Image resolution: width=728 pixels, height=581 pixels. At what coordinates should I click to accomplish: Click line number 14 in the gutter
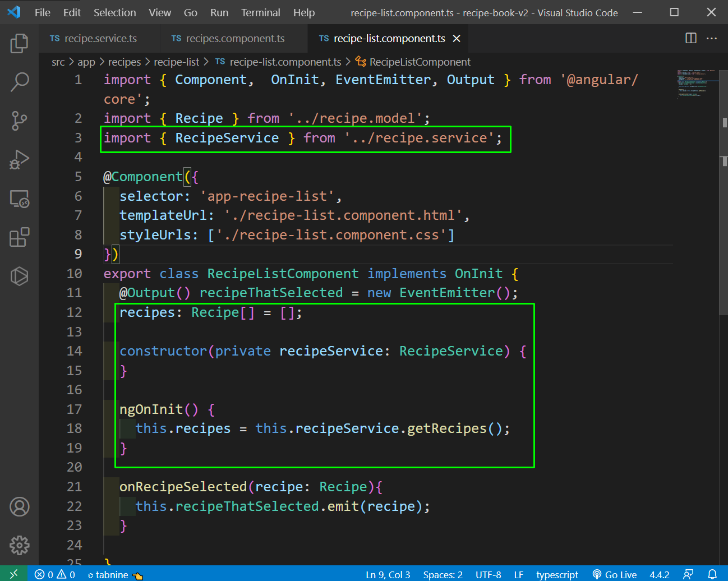tap(75, 351)
